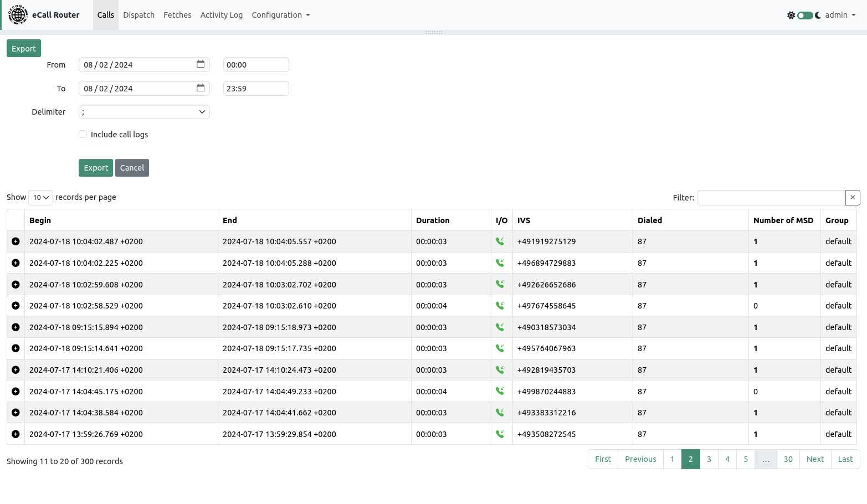Open the From date calendar picker
This screenshot has width=867, height=504.
point(201,64)
